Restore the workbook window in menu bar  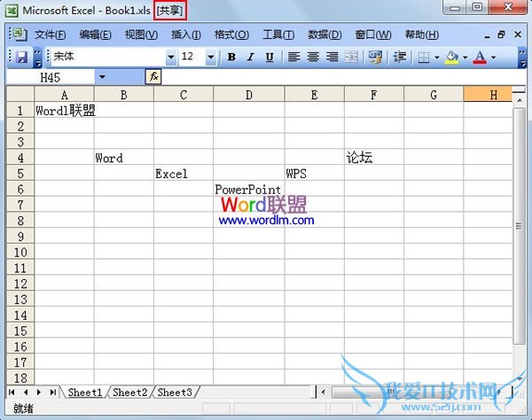coord(502,35)
